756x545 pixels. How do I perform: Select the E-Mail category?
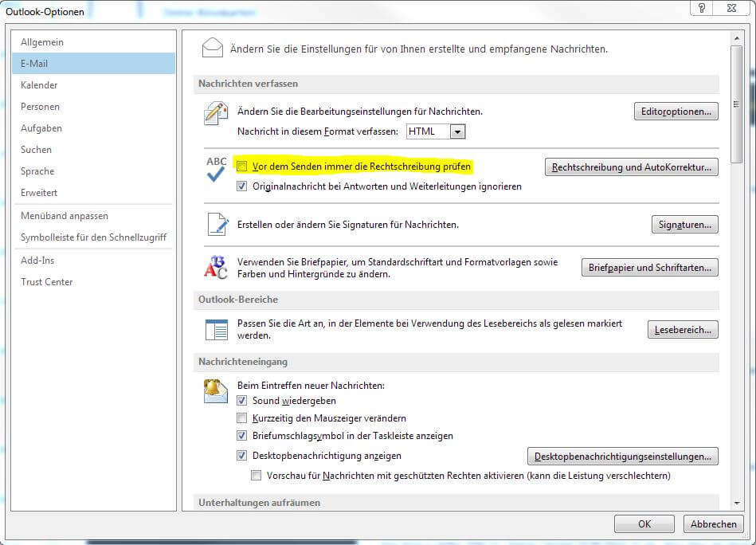(x=93, y=63)
